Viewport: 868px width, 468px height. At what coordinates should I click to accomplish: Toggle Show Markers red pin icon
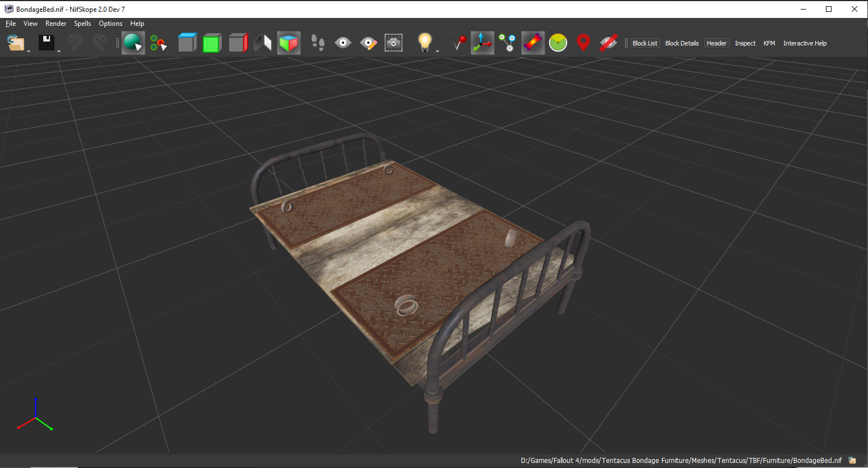pos(458,43)
